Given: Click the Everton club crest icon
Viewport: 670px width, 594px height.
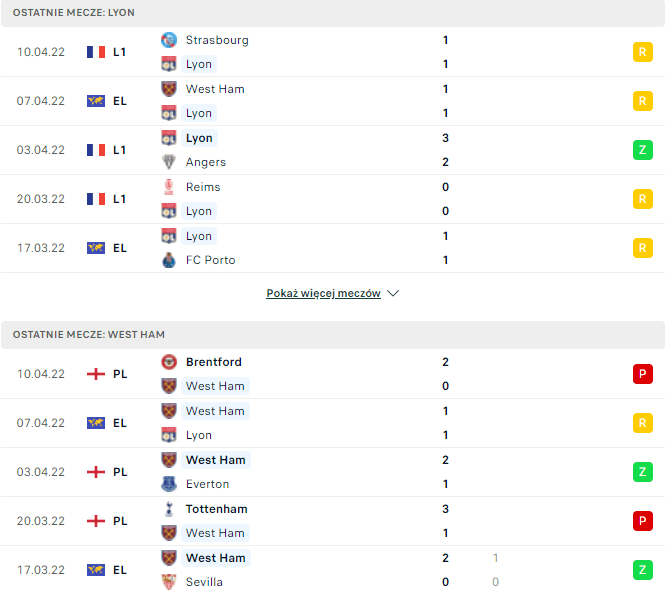Looking at the screenshot, I should (168, 484).
